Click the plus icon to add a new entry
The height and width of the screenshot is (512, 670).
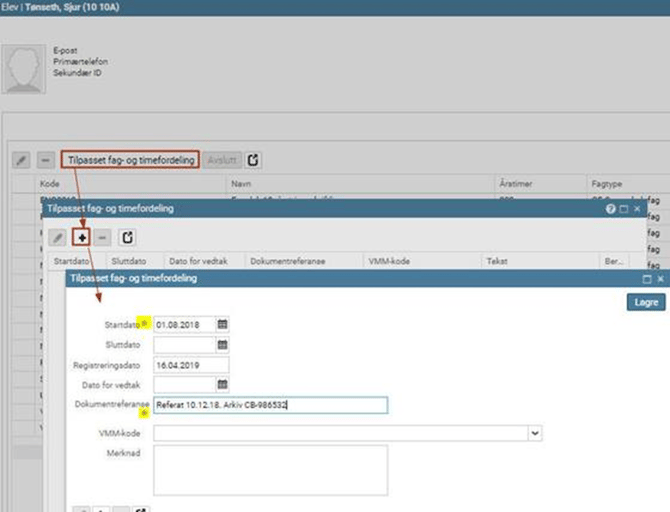pos(82,237)
